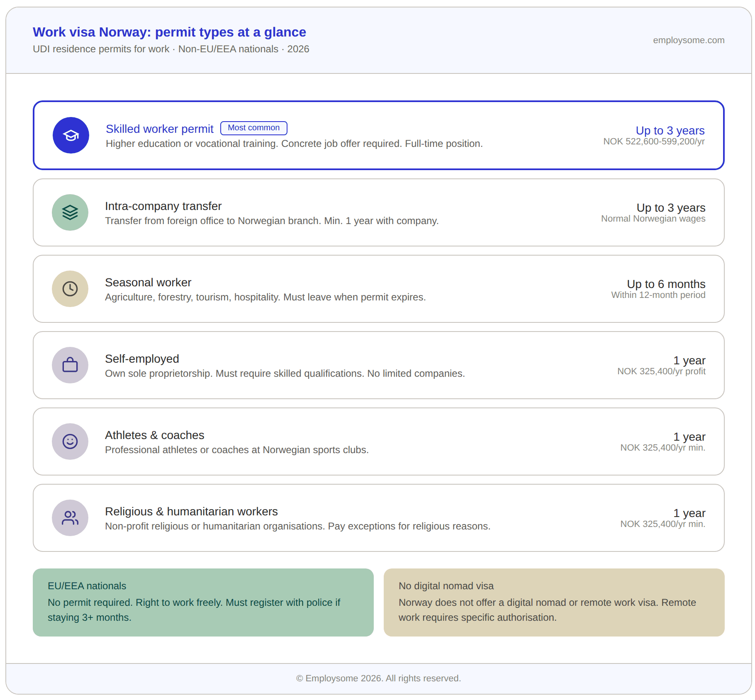
Task: Select the Religious & humanitarian workers heading
Action: point(191,512)
